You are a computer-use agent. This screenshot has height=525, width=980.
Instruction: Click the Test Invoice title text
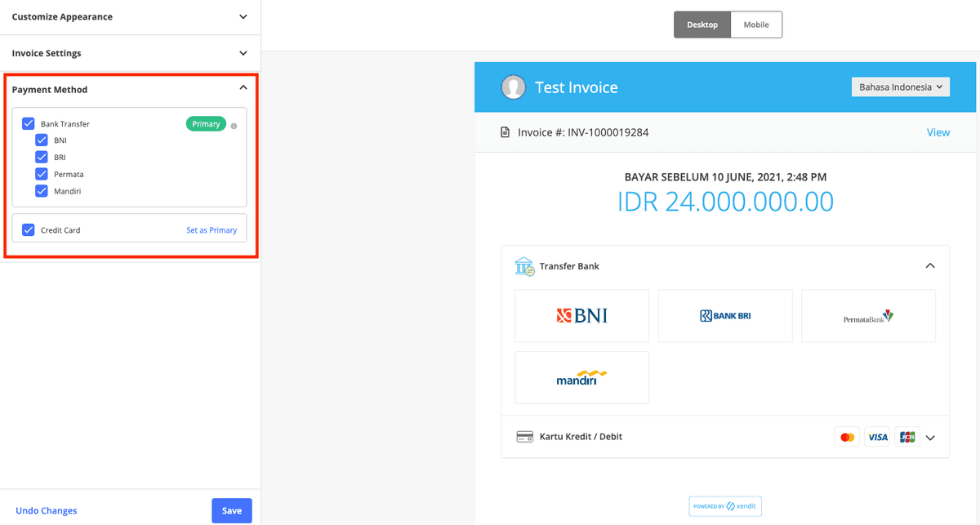click(577, 87)
